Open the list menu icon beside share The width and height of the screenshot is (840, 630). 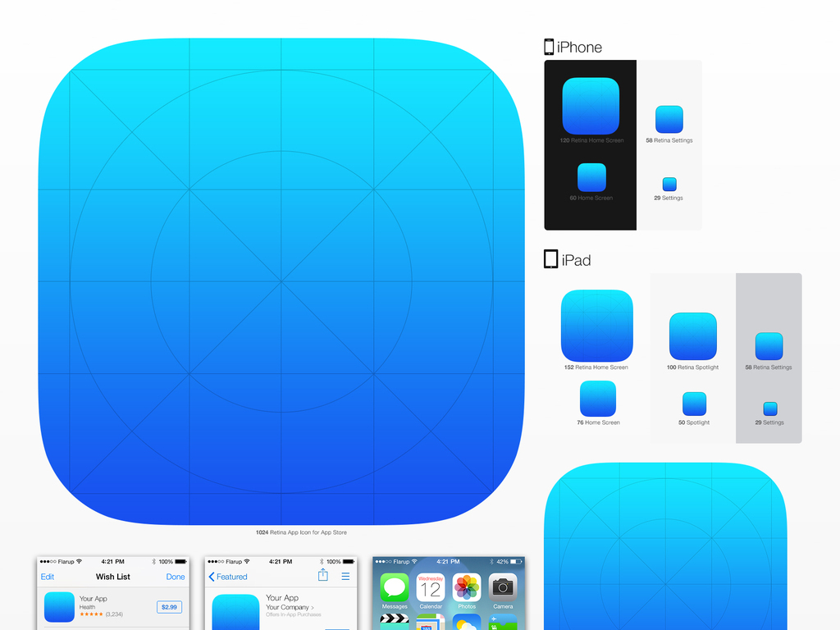pyautogui.click(x=345, y=577)
